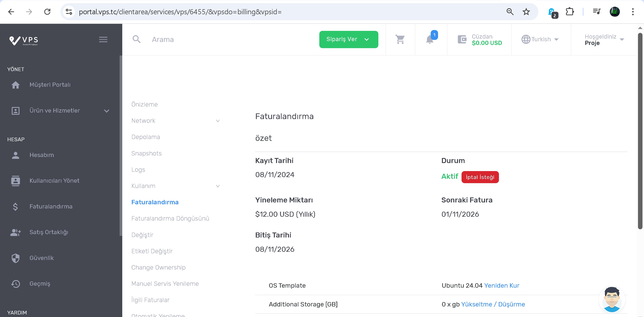644x317 pixels.
Task: Click the red İptal İsteği button
Action: coord(480,177)
